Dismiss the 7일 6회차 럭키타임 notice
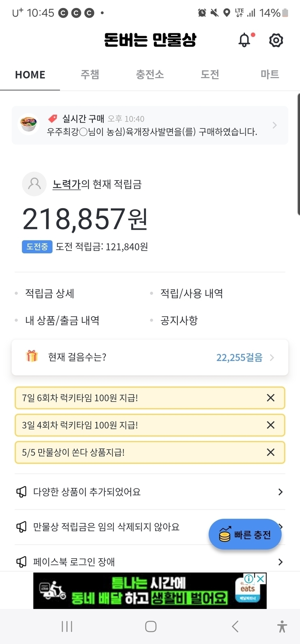300x644 pixels. click(270, 398)
